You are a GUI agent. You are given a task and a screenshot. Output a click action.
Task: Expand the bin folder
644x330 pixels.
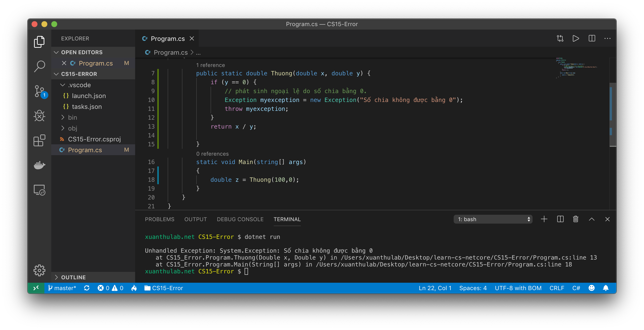72,117
